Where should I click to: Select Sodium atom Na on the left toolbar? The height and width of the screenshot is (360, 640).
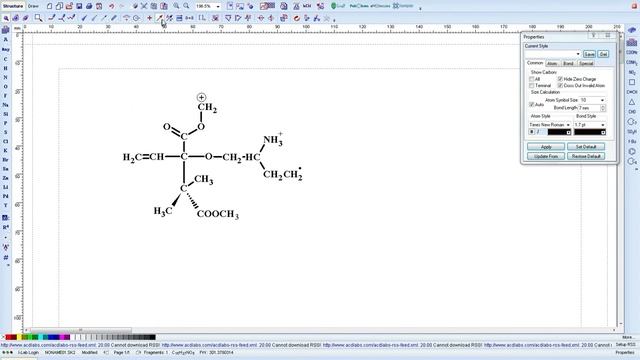pos(5,105)
